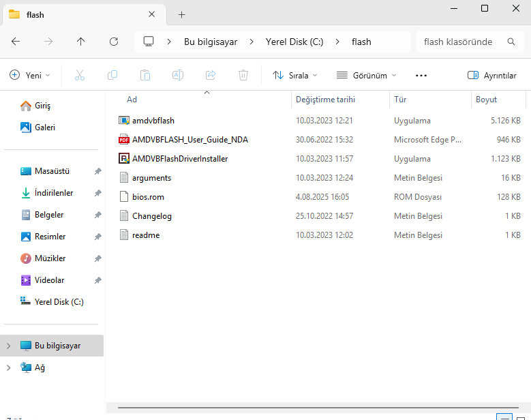
Task: Click bios.rom date 4.08.2025 16:05
Action: pos(322,197)
